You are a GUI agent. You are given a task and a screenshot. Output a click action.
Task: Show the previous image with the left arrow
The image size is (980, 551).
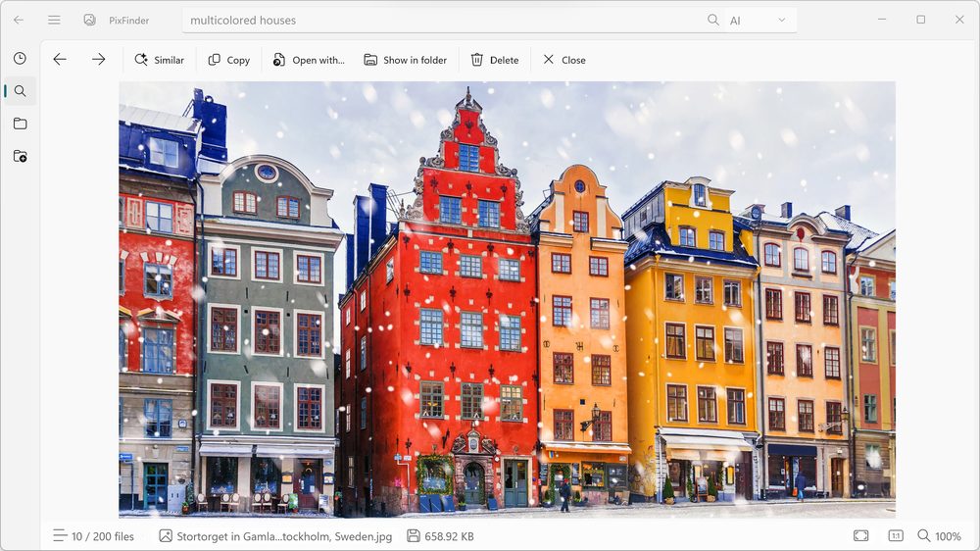(60, 60)
